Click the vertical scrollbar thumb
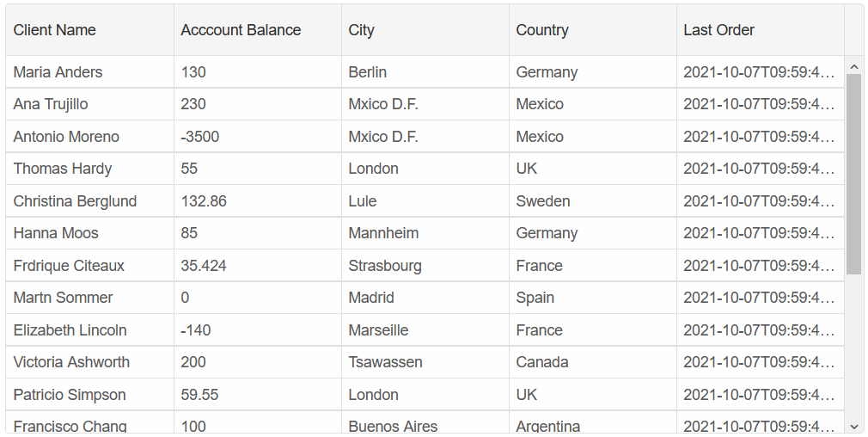 pos(853,174)
